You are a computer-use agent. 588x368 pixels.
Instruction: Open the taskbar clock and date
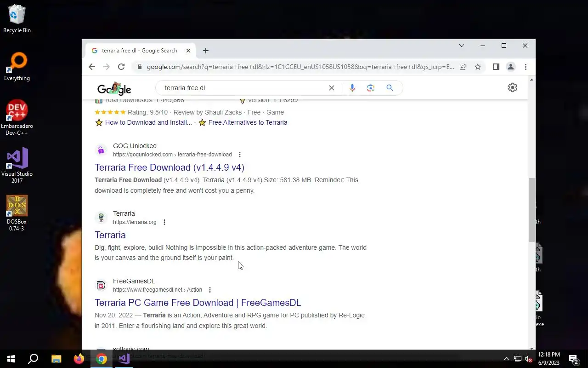tap(549, 359)
